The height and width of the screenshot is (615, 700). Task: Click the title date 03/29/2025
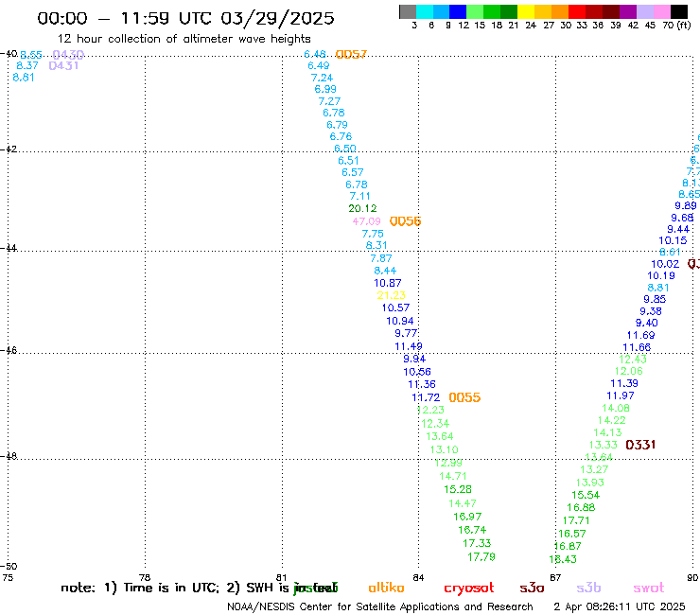point(277,18)
